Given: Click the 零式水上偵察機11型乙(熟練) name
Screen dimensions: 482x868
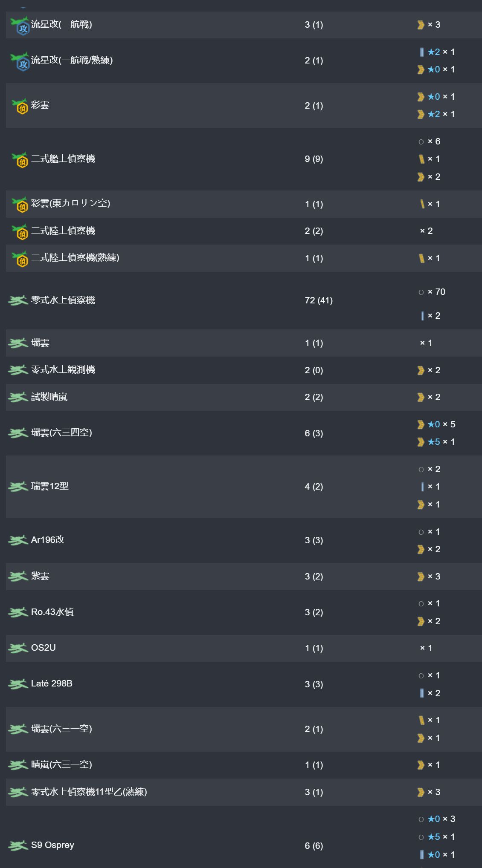Looking at the screenshot, I should (89, 792).
